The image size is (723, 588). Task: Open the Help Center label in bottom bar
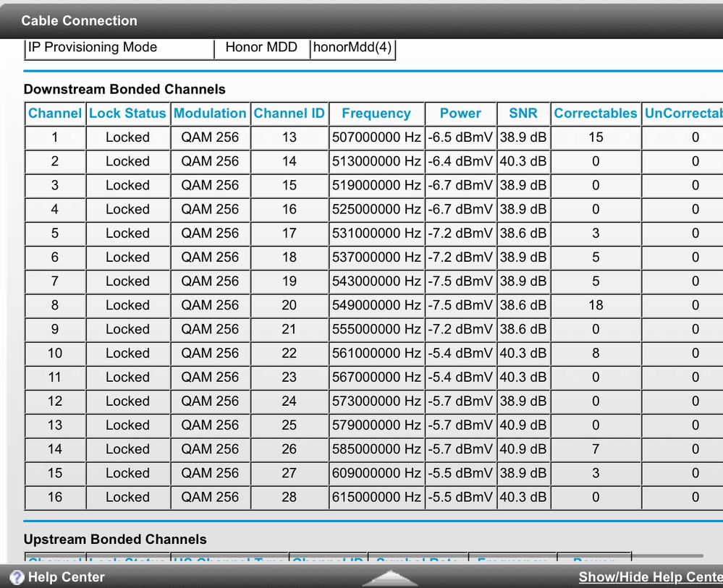[66, 577]
